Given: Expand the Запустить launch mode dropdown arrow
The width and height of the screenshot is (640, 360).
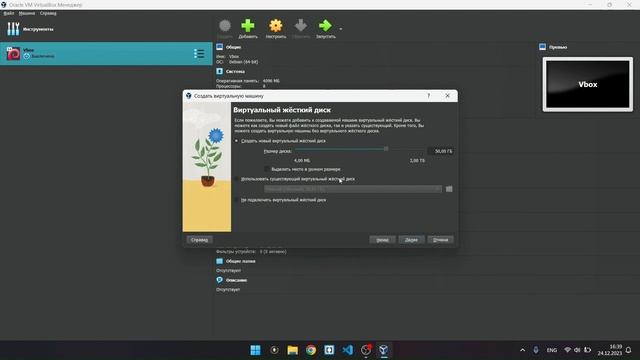Looking at the screenshot, I should click(341, 29).
